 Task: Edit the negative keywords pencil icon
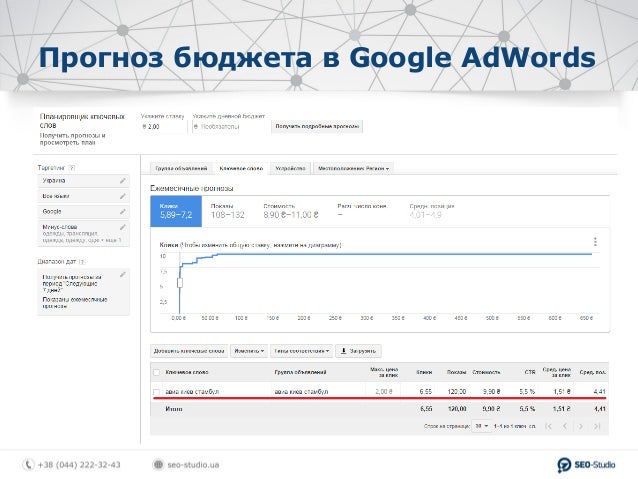(122, 227)
